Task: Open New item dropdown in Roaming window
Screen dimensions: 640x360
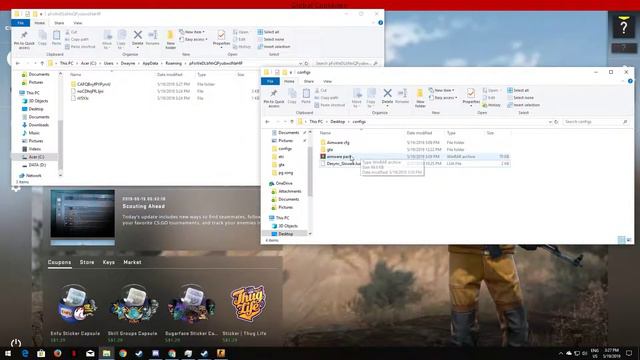Action: tap(192, 32)
